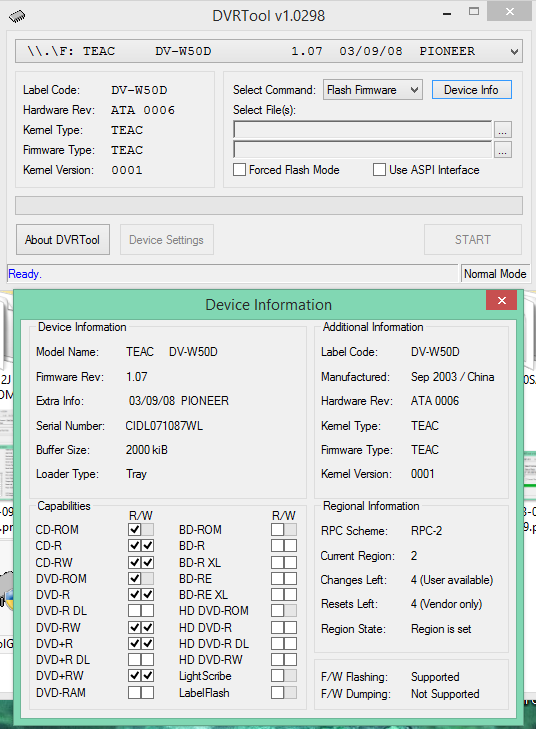536x729 pixels.
Task: Close the Device Information window
Action: pos(502,300)
